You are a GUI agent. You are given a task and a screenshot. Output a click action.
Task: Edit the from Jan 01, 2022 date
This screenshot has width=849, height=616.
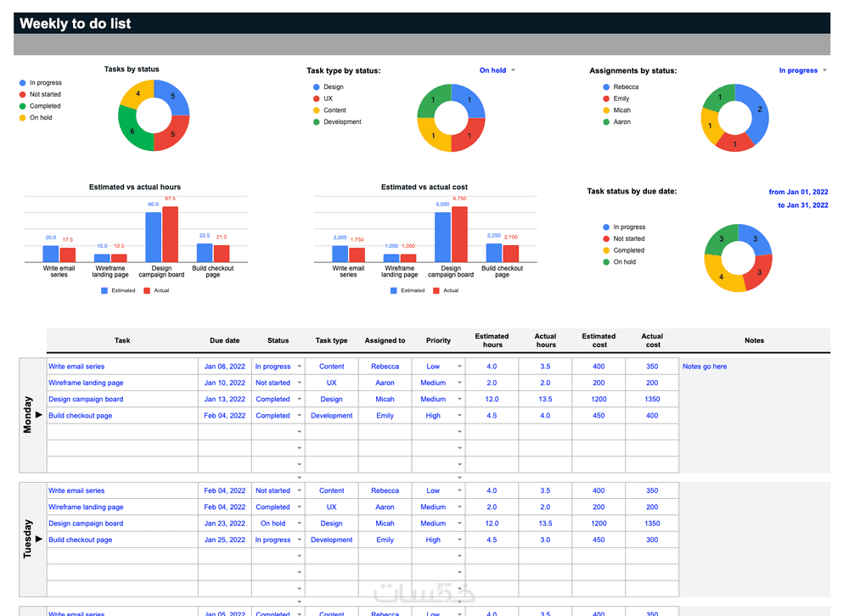pos(798,192)
